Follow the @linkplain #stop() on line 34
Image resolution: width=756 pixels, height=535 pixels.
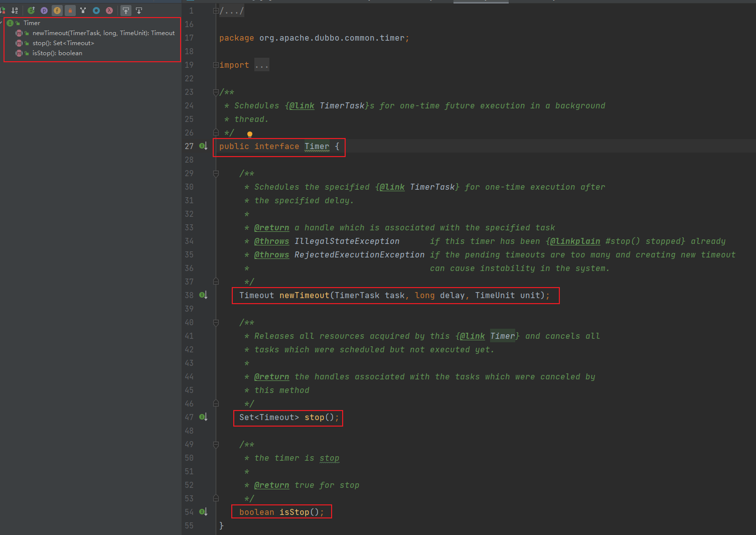click(623, 241)
